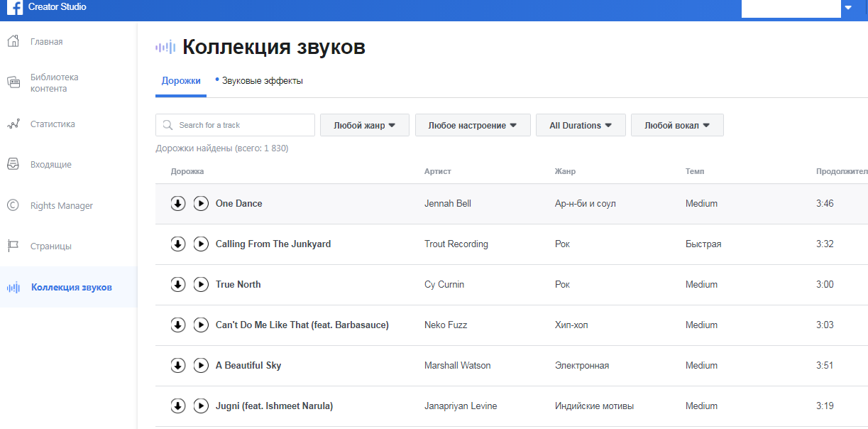
Task: Click the Search for a track field
Action: point(235,125)
